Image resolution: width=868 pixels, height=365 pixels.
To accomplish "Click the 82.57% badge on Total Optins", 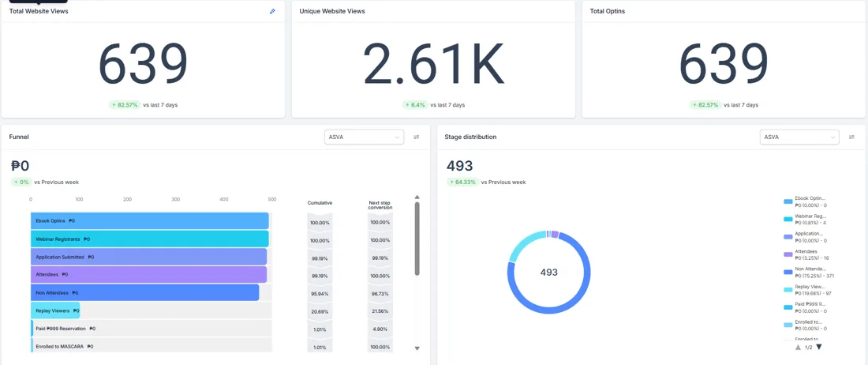I will [705, 105].
